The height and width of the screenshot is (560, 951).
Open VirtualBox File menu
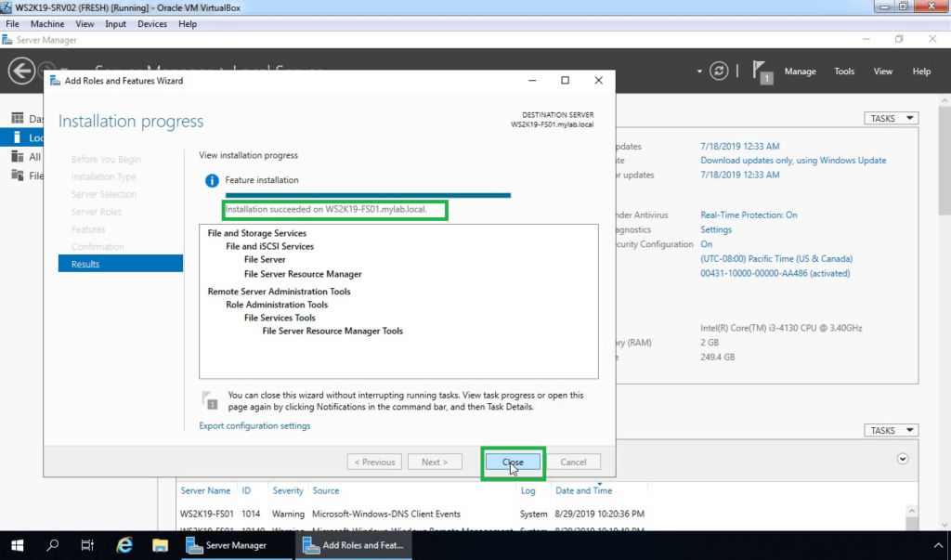point(12,23)
